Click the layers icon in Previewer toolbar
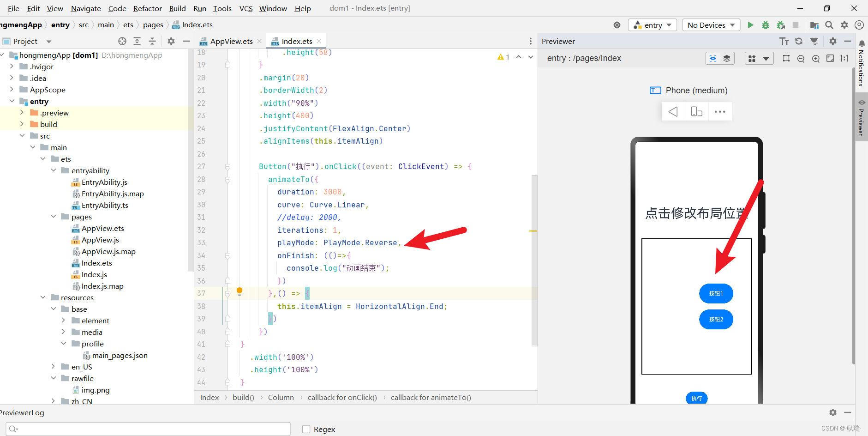868x436 pixels. coord(727,58)
